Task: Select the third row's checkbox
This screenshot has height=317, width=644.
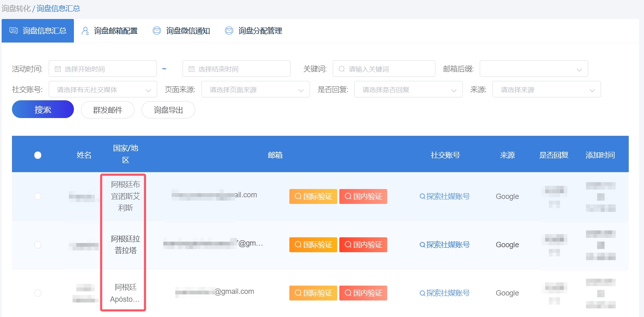Action: tap(38, 293)
